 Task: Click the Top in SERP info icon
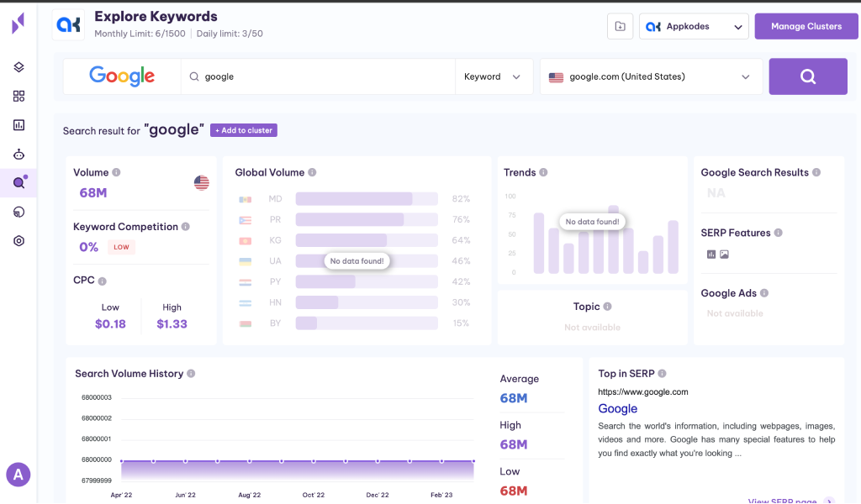(x=663, y=374)
